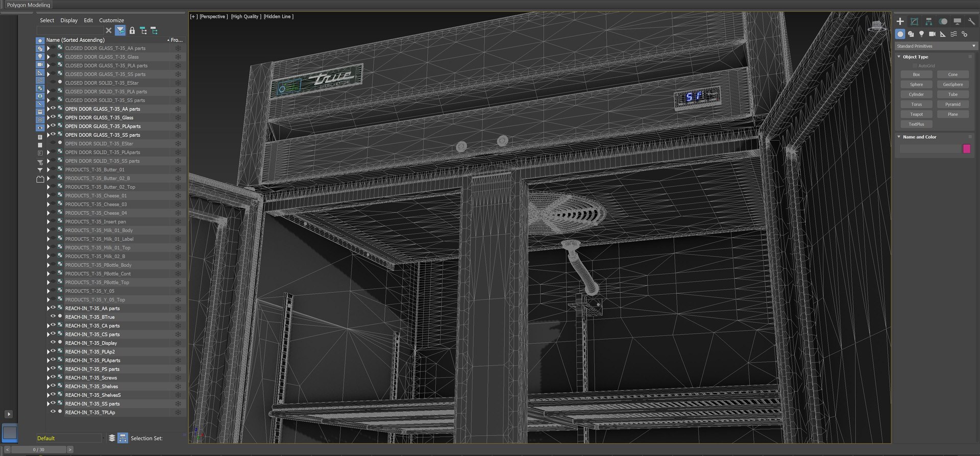Select the Space Warps category icon
Image resolution: width=980 pixels, height=456 pixels.
coord(954,34)
